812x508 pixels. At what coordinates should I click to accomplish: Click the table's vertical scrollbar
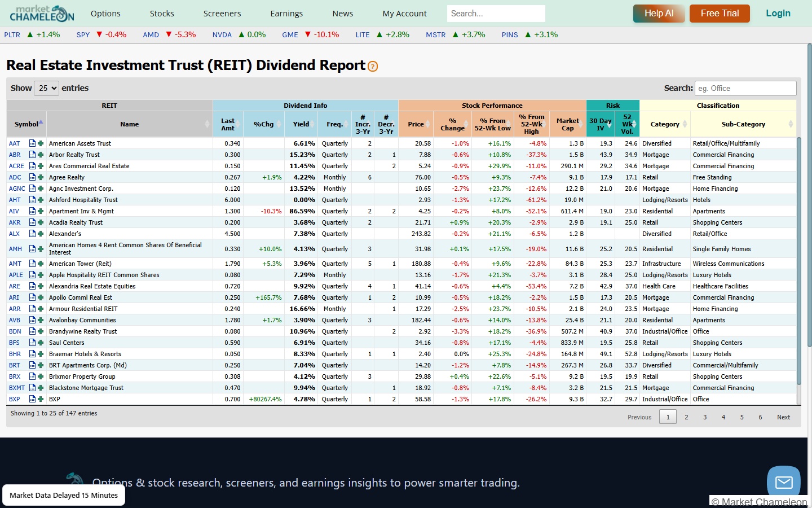point(798,260)
